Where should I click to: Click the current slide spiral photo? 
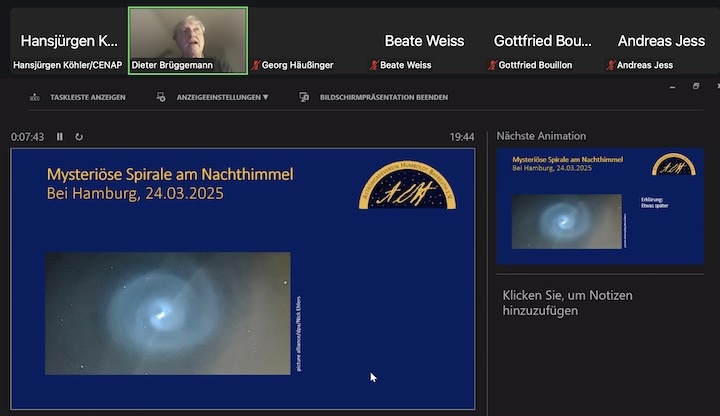pyautogui.click(x=168, y=313)
